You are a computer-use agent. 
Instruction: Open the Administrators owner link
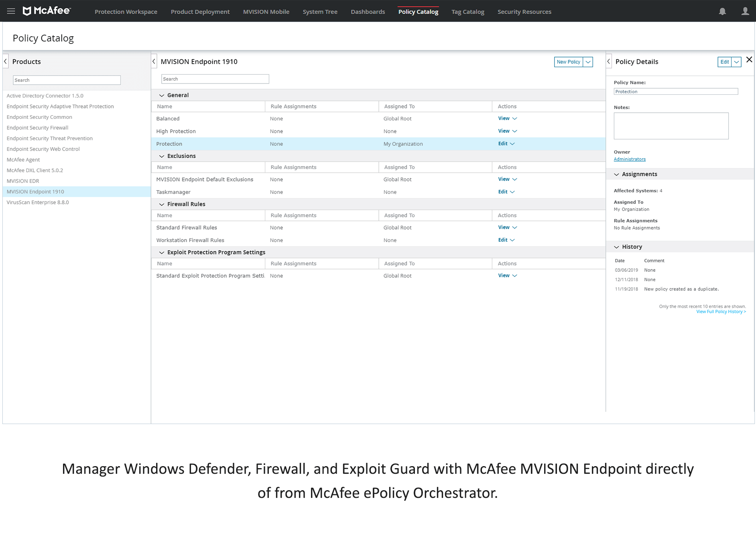tap(630, 159)
